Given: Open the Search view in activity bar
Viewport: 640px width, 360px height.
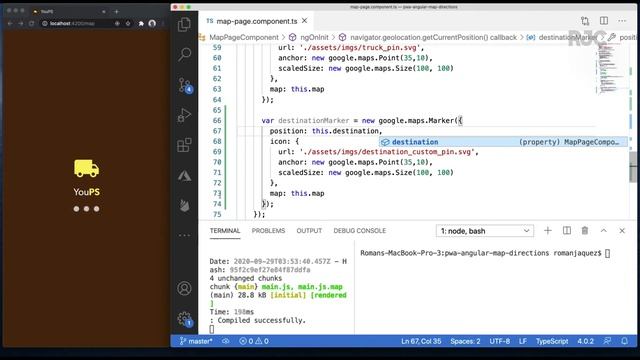Looking at the screenshot, I should point(184,54).
